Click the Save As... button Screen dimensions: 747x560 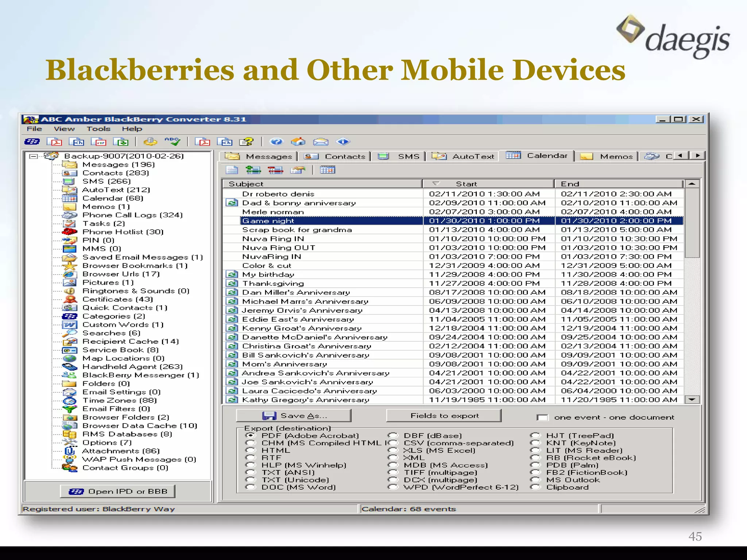pos(294,416)
